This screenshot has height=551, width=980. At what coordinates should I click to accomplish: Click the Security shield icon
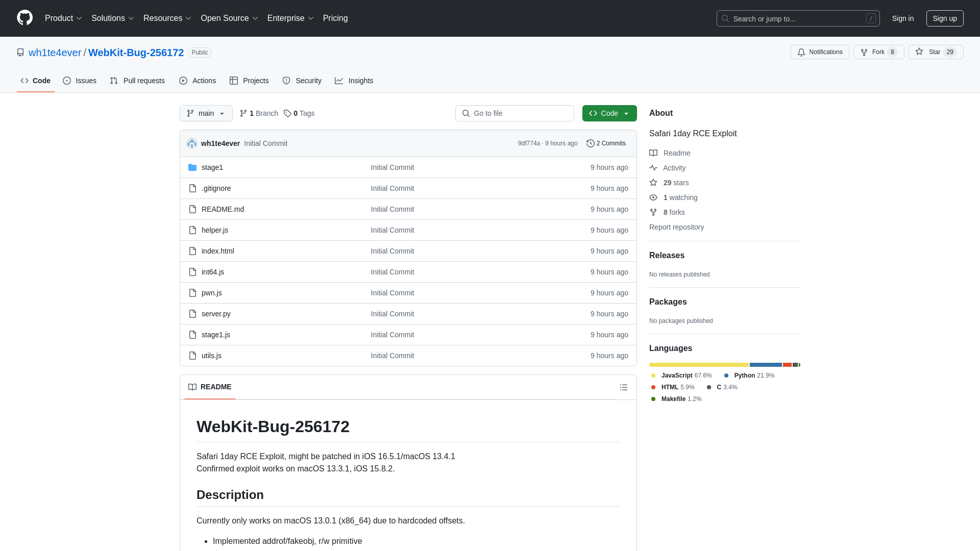[287, 81]
